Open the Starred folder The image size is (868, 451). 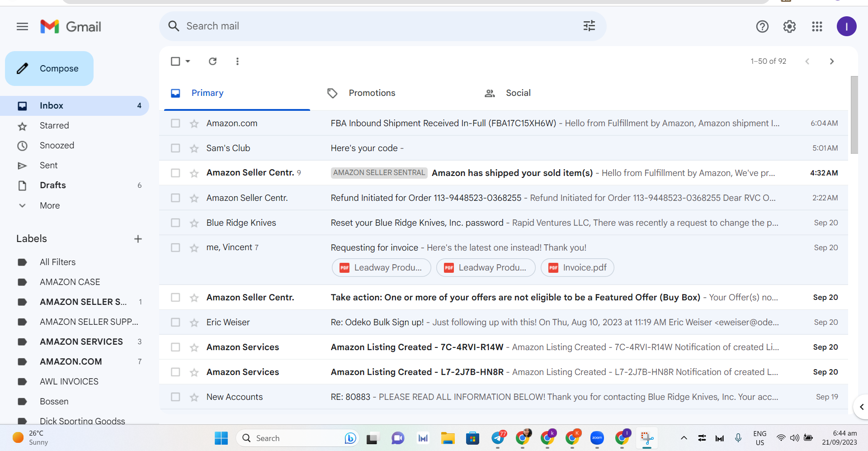75,126
